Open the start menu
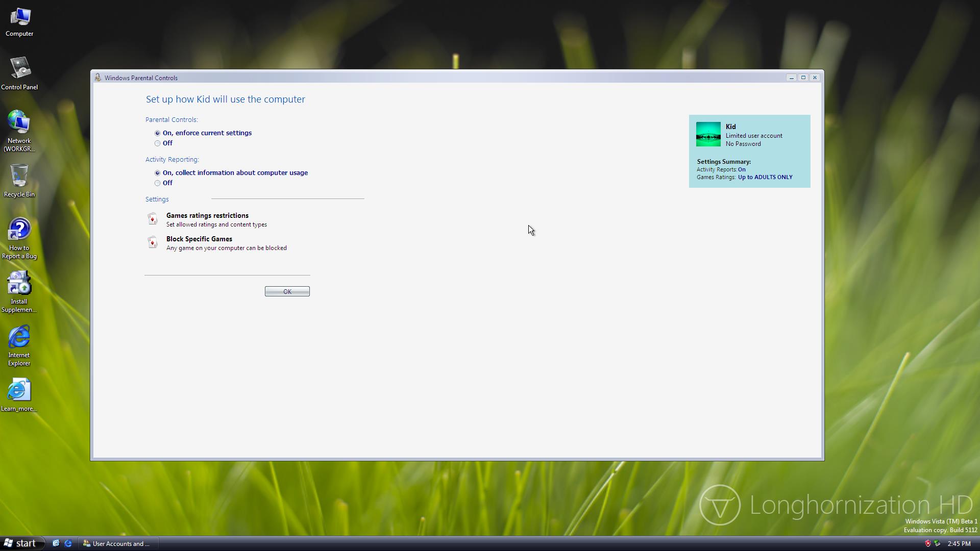980x551 pixels. 21,543
